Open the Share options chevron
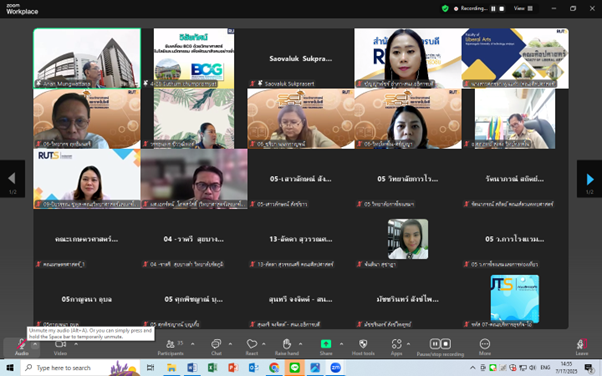The width and height of the screenshot is (602, 376). pos(341,344)
